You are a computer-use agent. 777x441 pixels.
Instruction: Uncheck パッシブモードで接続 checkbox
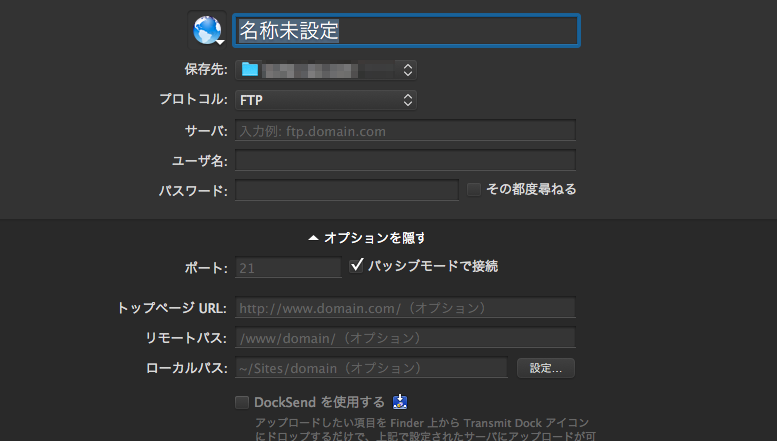tap(356, 266)
